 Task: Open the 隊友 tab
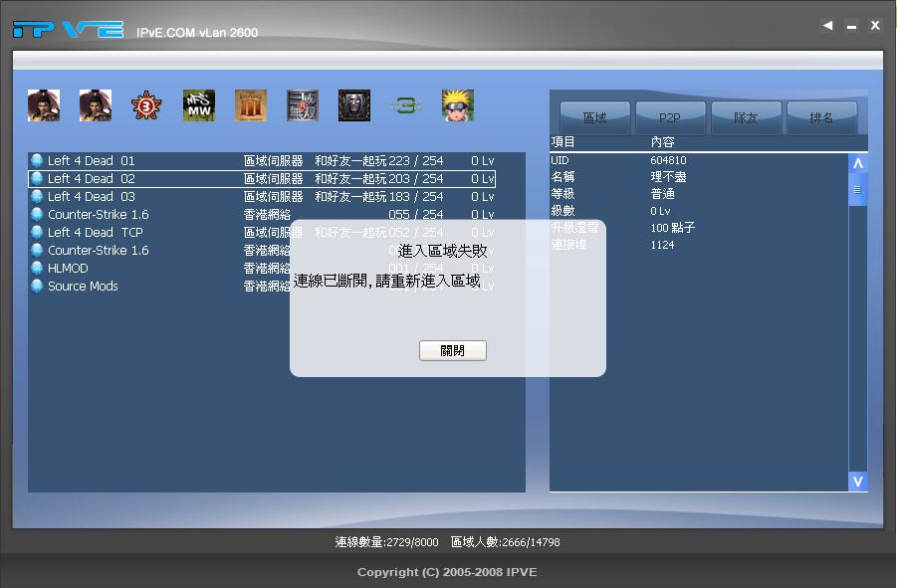coord(746,117)
